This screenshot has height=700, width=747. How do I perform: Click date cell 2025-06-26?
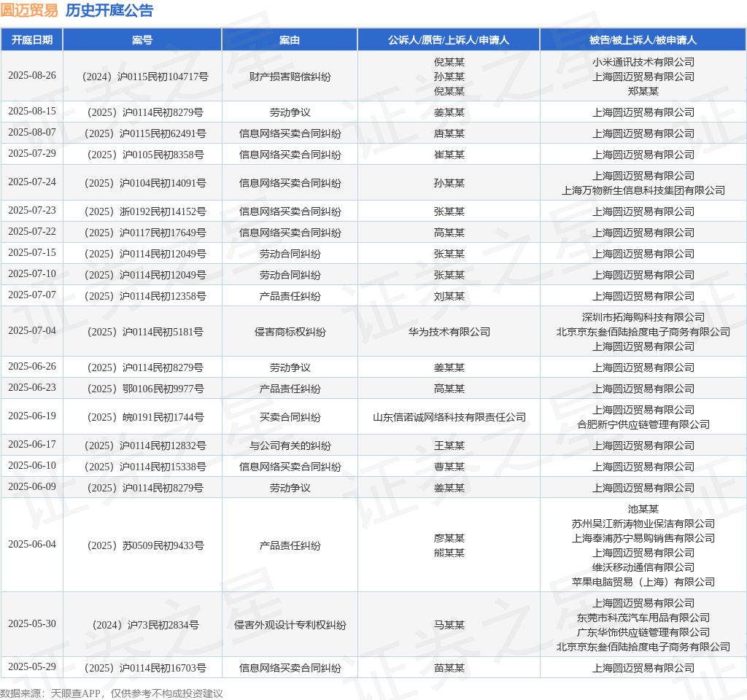tap(32, 367)
